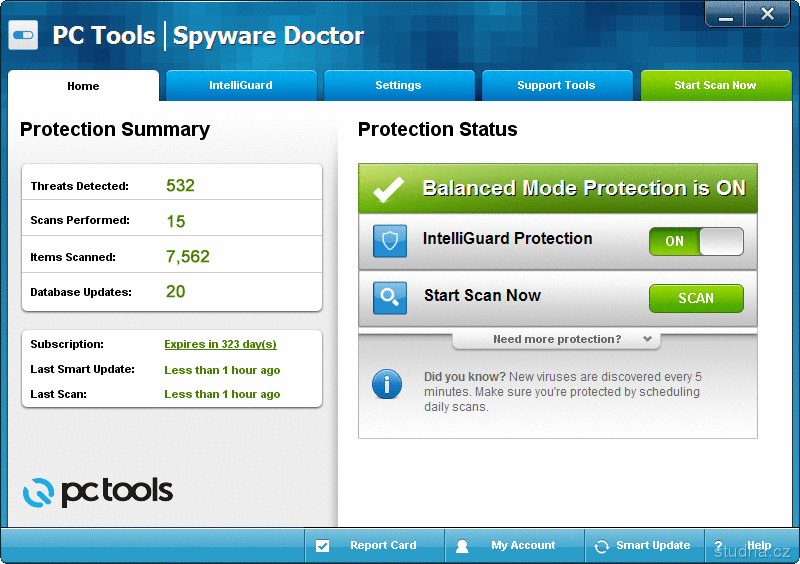Click the green Start Scan Now tab
Image resolution: width=800 pixels, height=564 pixels.
(715, 86)
